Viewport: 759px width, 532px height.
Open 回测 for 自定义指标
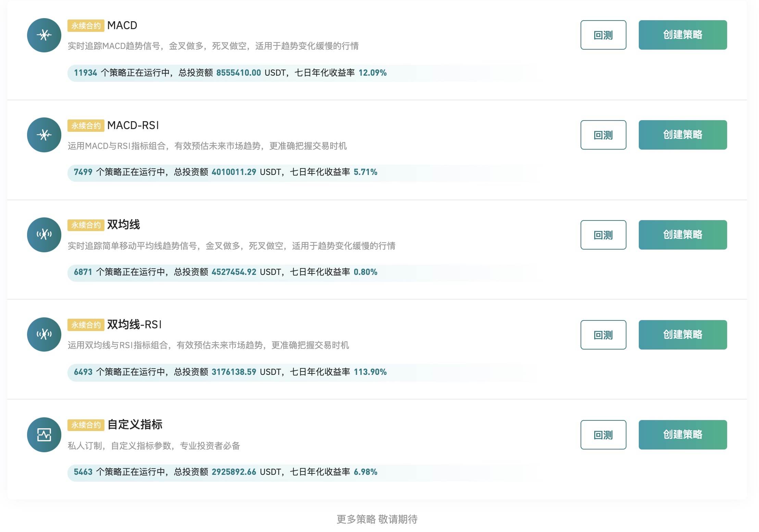click(603, 435)
